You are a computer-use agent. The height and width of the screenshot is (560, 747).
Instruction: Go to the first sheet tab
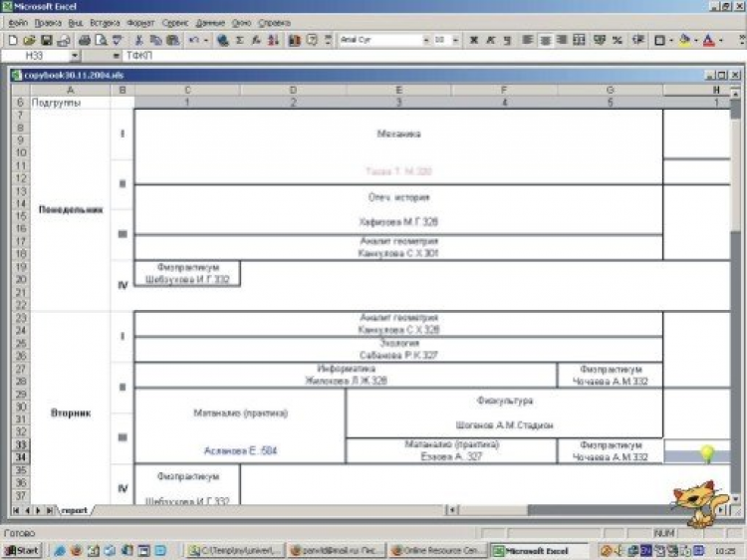pyautogui.click(x=16, y=510)
